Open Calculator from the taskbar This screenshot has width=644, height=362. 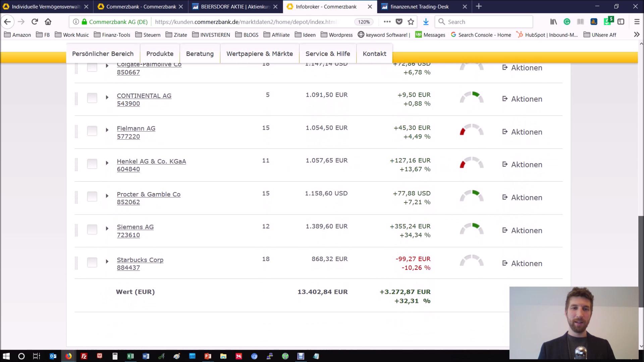[115, 356]
